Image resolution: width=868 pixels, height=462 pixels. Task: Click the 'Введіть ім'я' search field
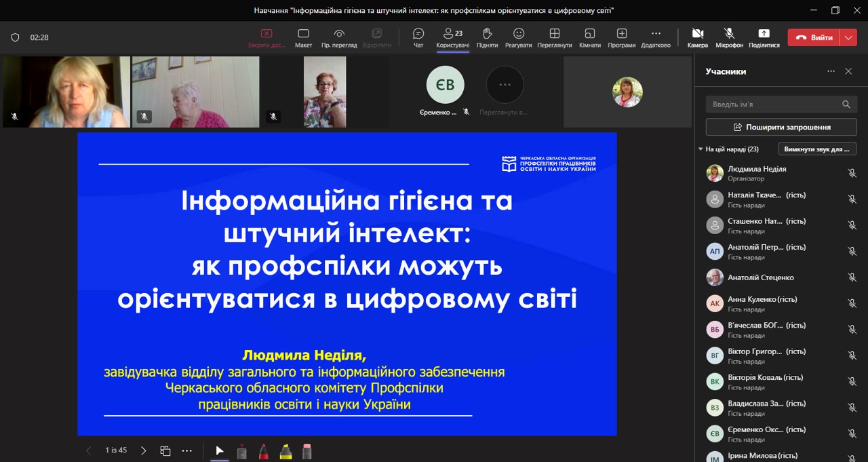772,104
